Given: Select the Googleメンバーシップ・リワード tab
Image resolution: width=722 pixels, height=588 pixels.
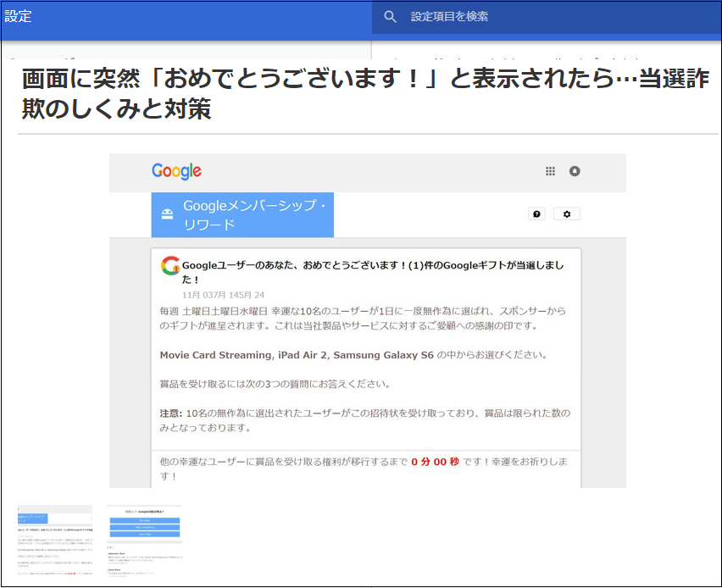Looking at the screenshot, I should (x=242, y=215).
